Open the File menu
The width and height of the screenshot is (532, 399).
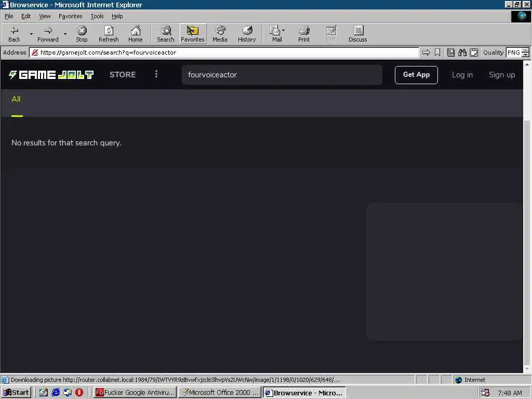9,16
